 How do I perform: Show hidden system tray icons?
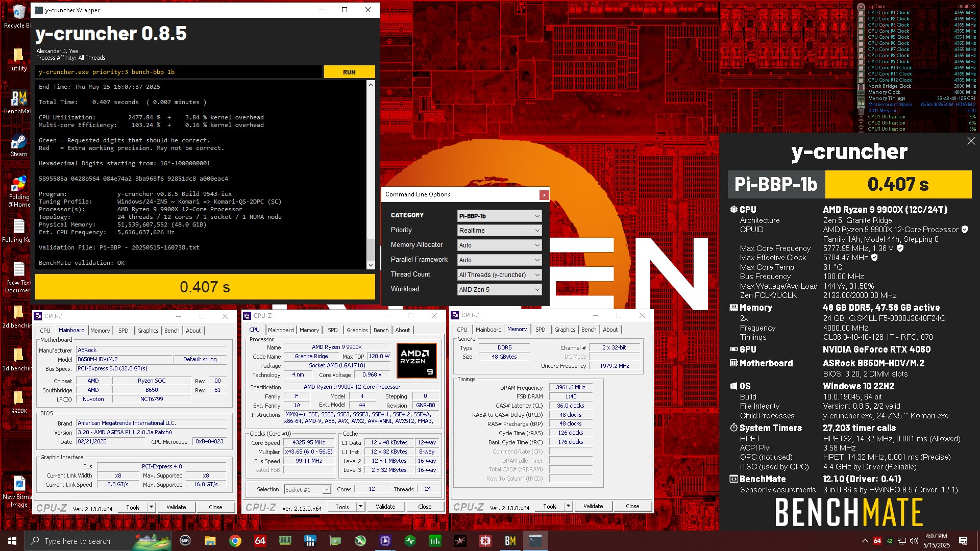pos(865,541)
